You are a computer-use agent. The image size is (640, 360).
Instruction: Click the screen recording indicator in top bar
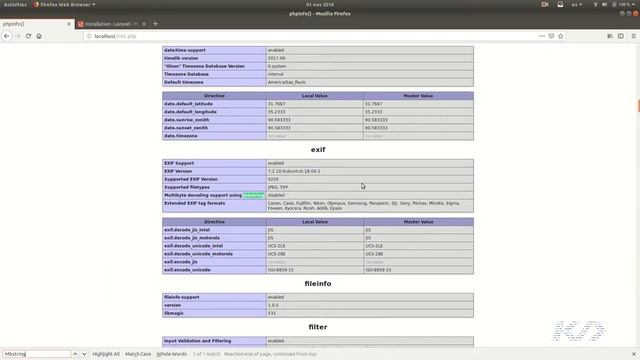coord(545,4)
